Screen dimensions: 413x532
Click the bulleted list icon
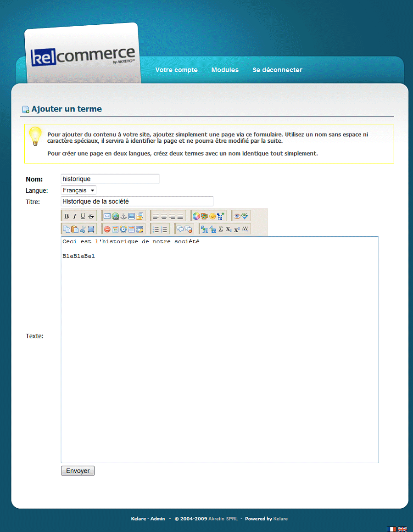click(x=156, y=229)
